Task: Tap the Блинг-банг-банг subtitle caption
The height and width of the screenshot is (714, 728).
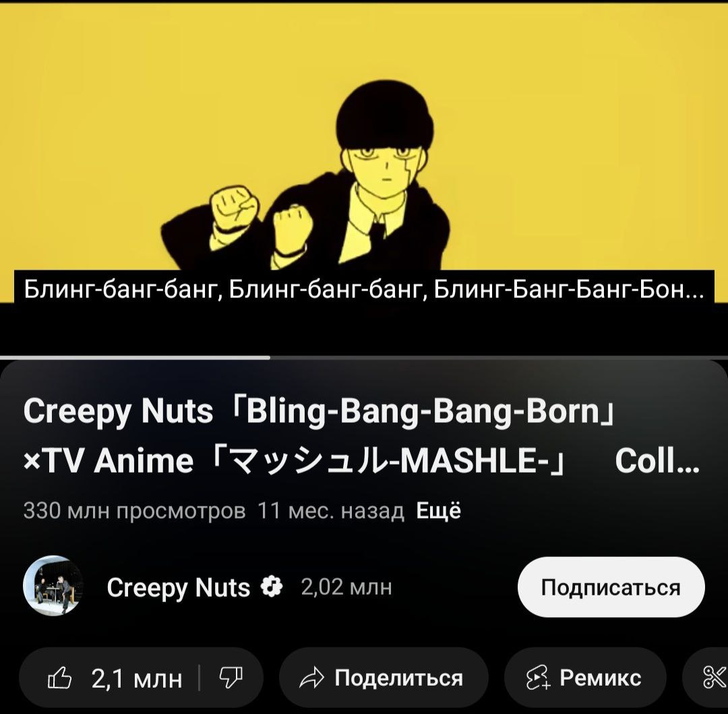Action: 364,290
